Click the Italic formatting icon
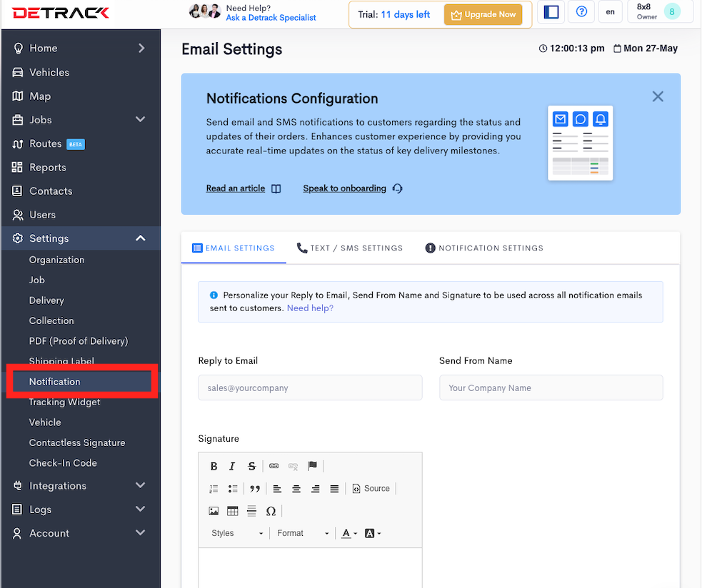The width and height of the screenshot is (702, 588). 232,466
